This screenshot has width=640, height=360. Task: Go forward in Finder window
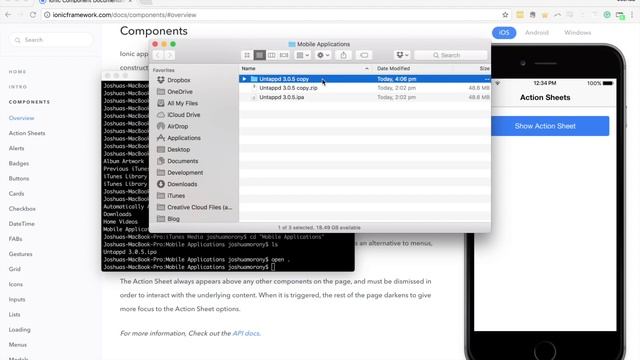pyautogui.click(x=170, y=55)
